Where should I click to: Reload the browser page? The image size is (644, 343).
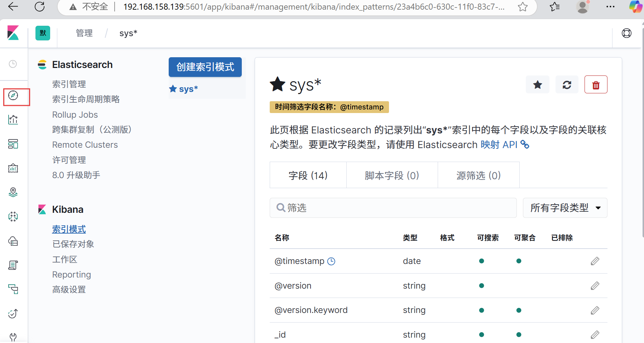pyautogui.click(x=40, y=6)
